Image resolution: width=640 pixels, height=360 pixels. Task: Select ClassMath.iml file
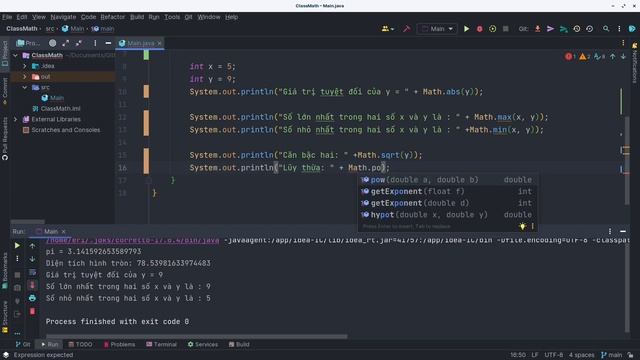[x=56, y=109]
